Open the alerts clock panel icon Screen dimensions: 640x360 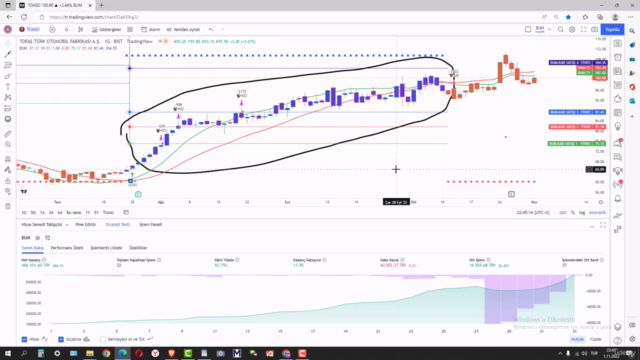click(x=618, y=57)
